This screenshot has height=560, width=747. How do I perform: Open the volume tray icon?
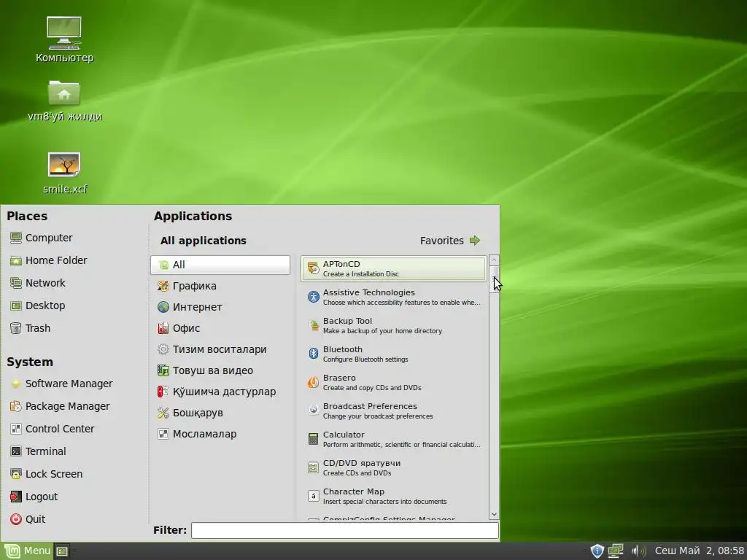(638, 551)
